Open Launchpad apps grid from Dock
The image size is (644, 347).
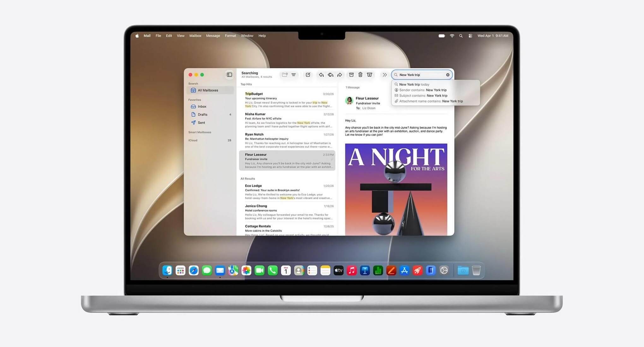coord(181,270)
